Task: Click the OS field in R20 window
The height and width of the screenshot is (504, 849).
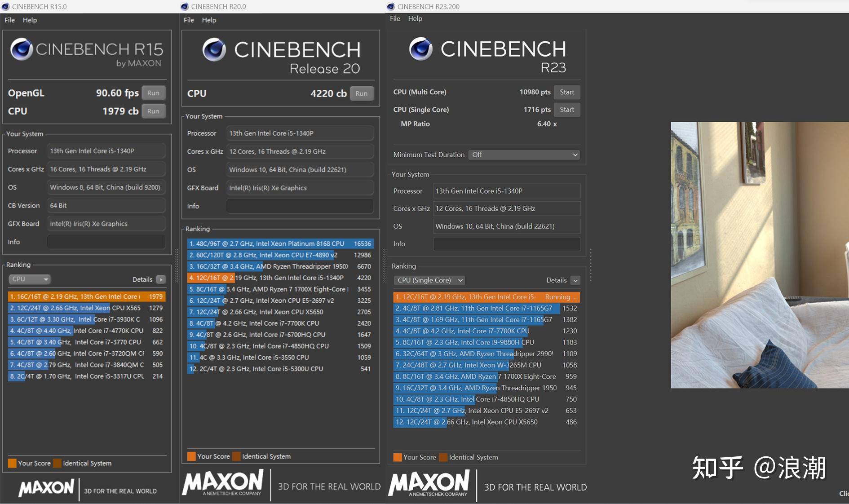Action: [300, 170]
